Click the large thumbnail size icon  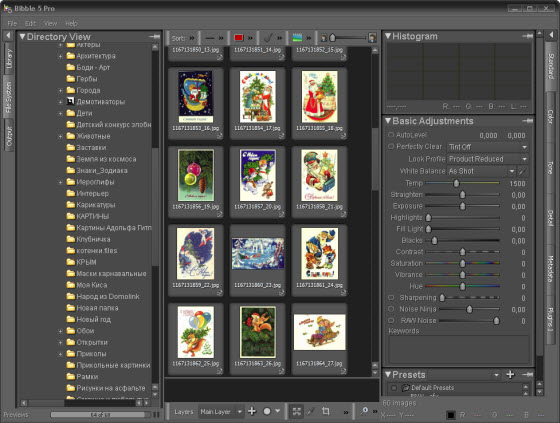372,38
